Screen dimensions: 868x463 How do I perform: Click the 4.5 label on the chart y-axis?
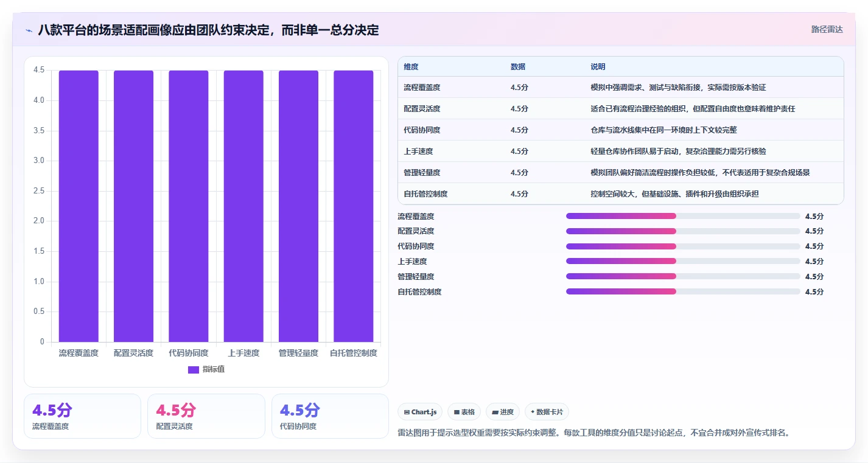point(38,70)
